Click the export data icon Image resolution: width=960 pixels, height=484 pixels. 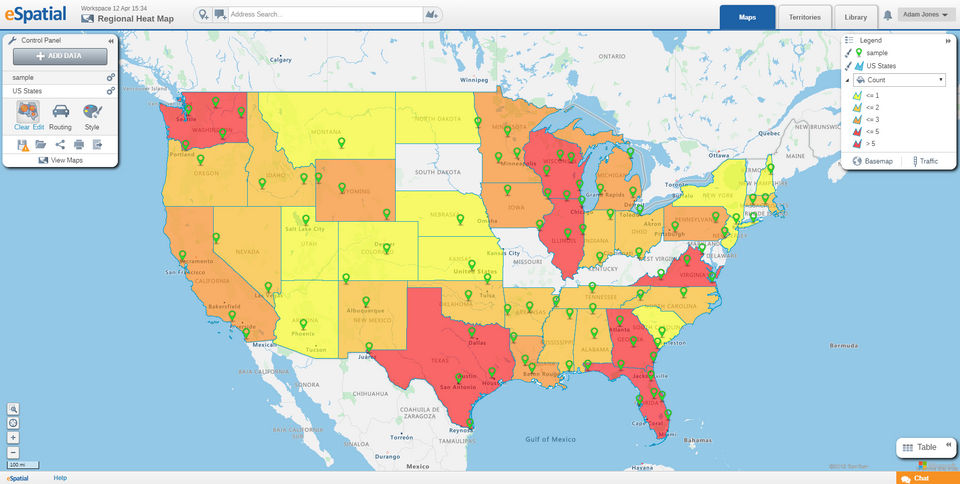click(x=97, y=144)
